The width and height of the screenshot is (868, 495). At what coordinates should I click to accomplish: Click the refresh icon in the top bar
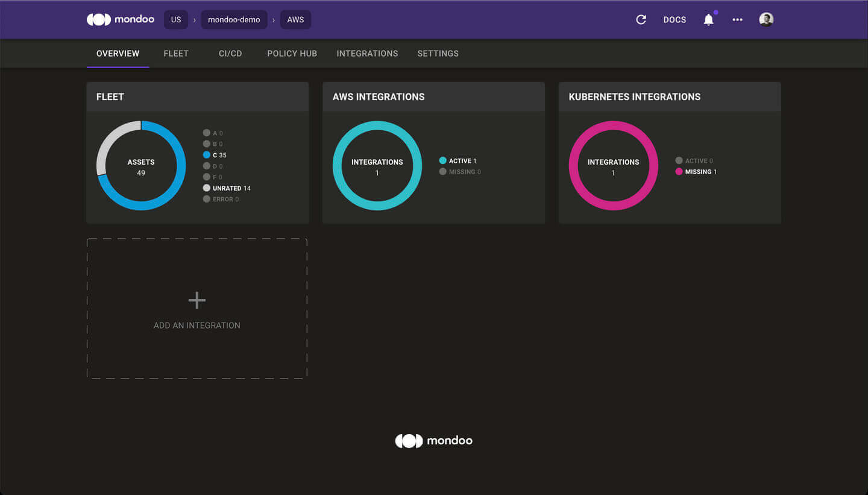click(x=641, y=19)
